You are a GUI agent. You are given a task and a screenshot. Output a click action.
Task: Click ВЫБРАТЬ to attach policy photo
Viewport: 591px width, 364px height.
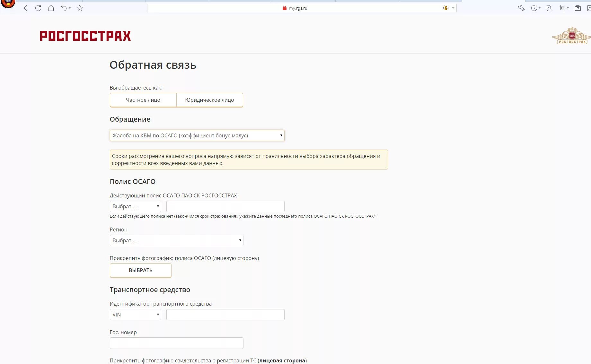(140, 270)
